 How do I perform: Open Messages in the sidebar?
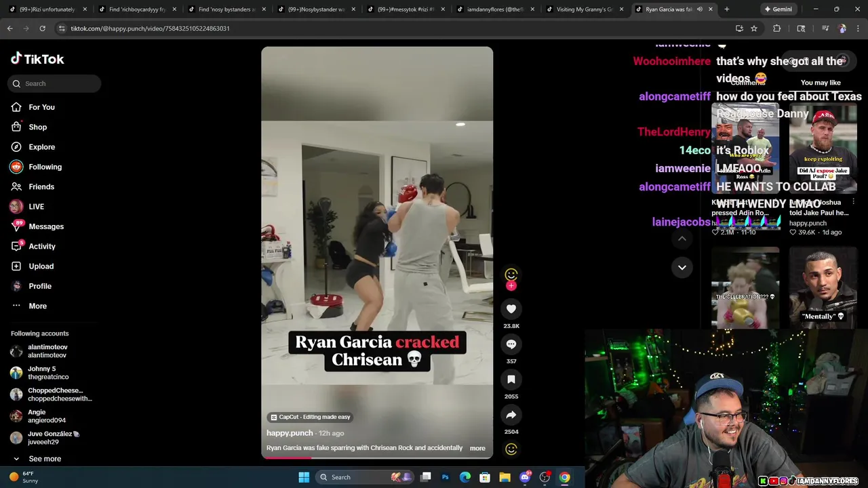pos(46,226)
